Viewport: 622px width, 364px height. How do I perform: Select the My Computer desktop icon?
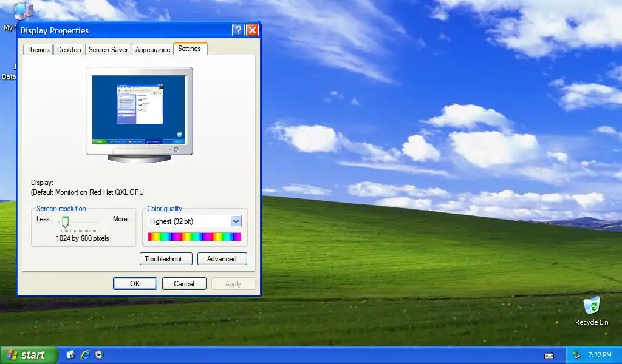click(22, 11)
